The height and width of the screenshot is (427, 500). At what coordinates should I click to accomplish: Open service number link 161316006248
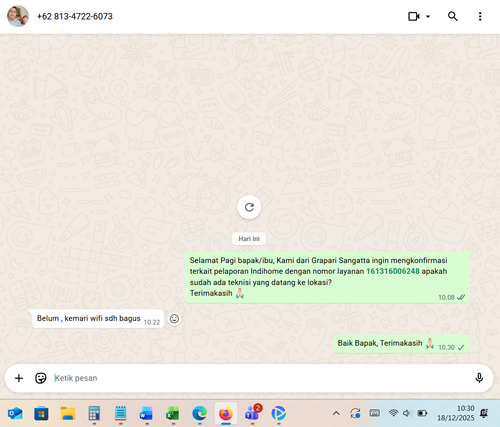click(393, 271)
